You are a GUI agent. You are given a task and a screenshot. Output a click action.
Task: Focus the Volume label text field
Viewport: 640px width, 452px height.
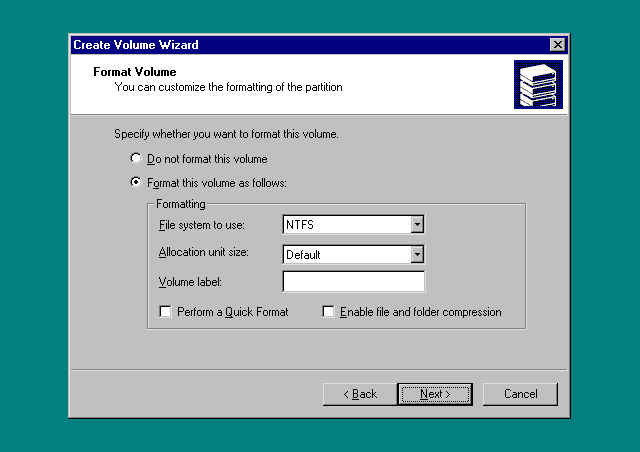(x=353, y=282)
